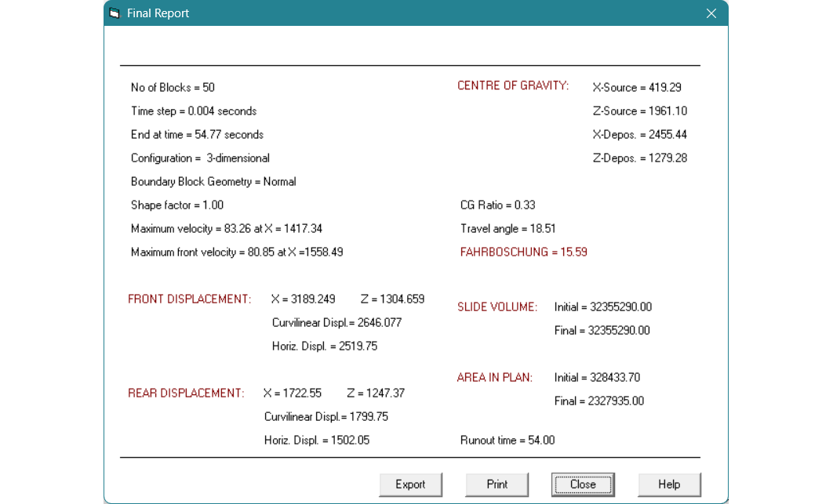Viewport: 833px width, 504px height.
Task: Click the 'Final Report' window title text
Action: [158, 13]
